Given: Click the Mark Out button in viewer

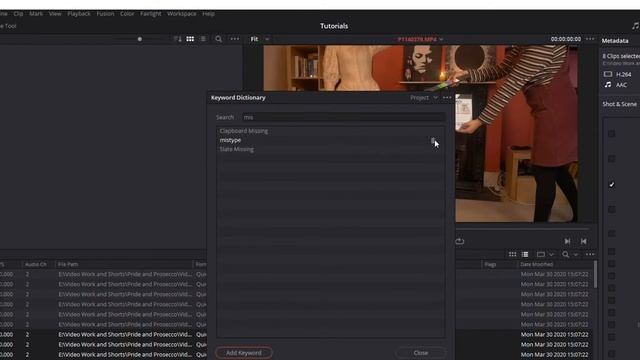Looking at the screenshot, I should [584, 241].
